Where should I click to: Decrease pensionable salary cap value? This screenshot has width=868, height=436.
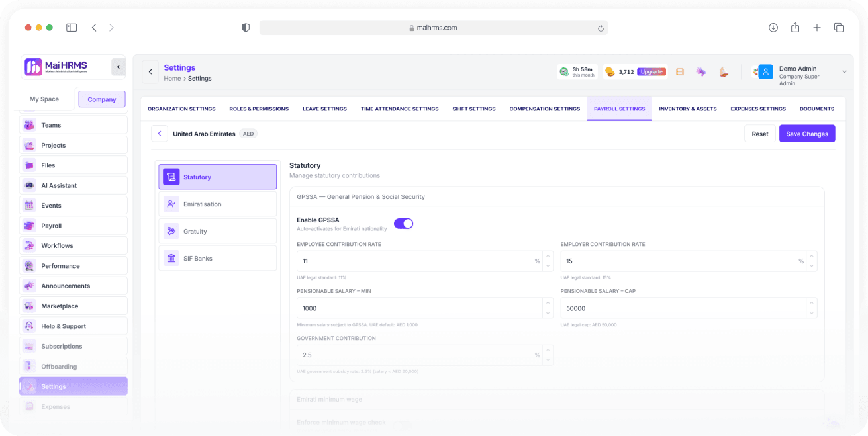[x=812, y=313]
